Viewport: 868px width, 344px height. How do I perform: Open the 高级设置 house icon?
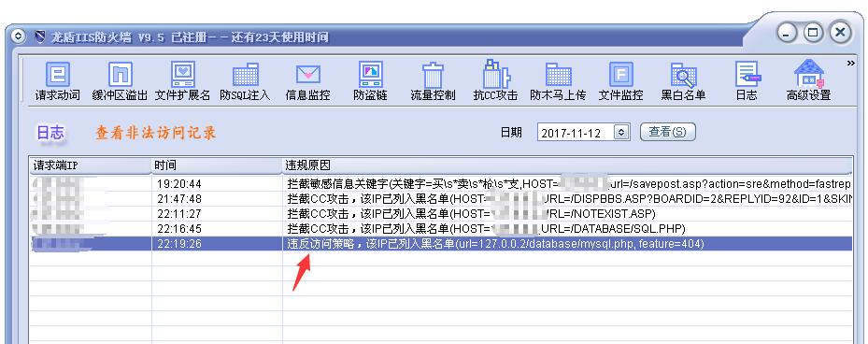809,81
